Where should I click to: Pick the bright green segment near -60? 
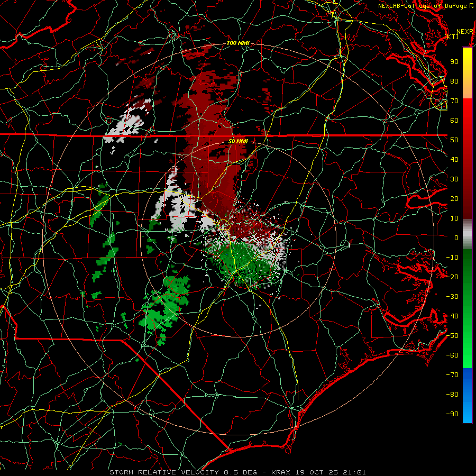(467, 355)
